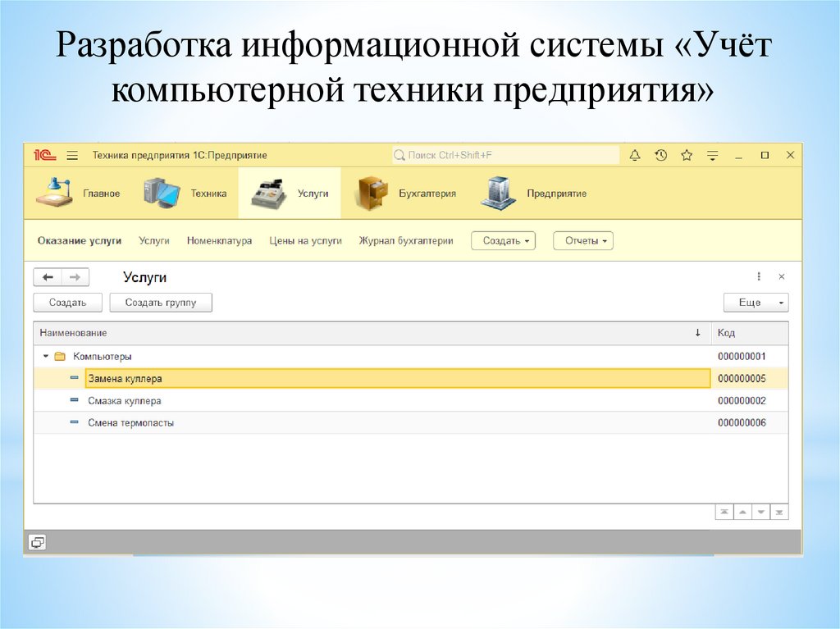Image resolution: width=840 pixels, height=629 pixels.
Task: Open the Еще dropdown menu
Action: pyautogui.click(x=756, y=303)
